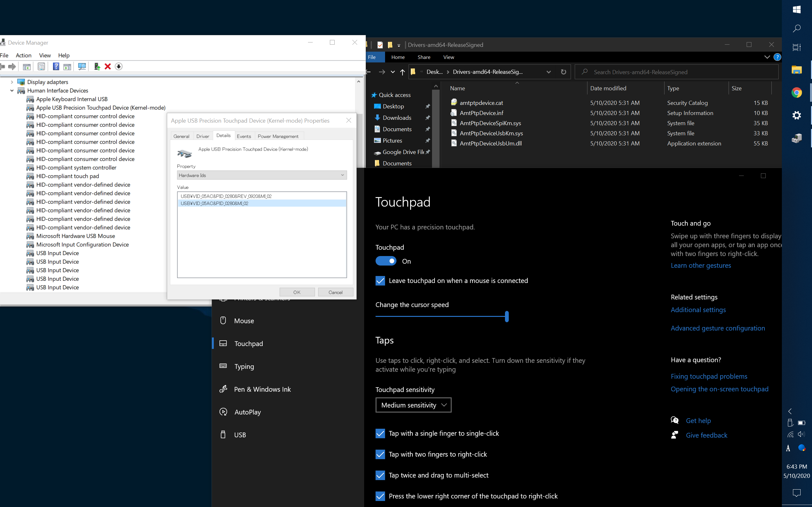
Task: Open Chrome from the taskbar
Action: 796,93
